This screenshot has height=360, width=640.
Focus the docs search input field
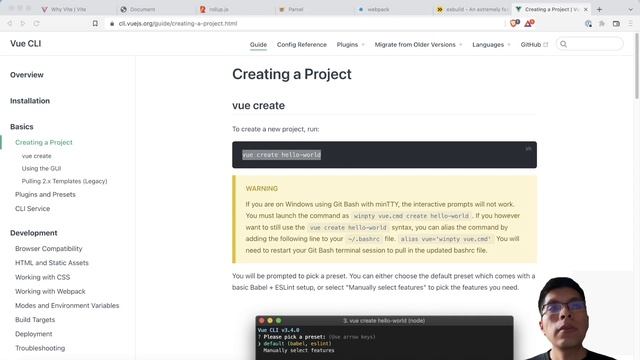coord(590,44)
